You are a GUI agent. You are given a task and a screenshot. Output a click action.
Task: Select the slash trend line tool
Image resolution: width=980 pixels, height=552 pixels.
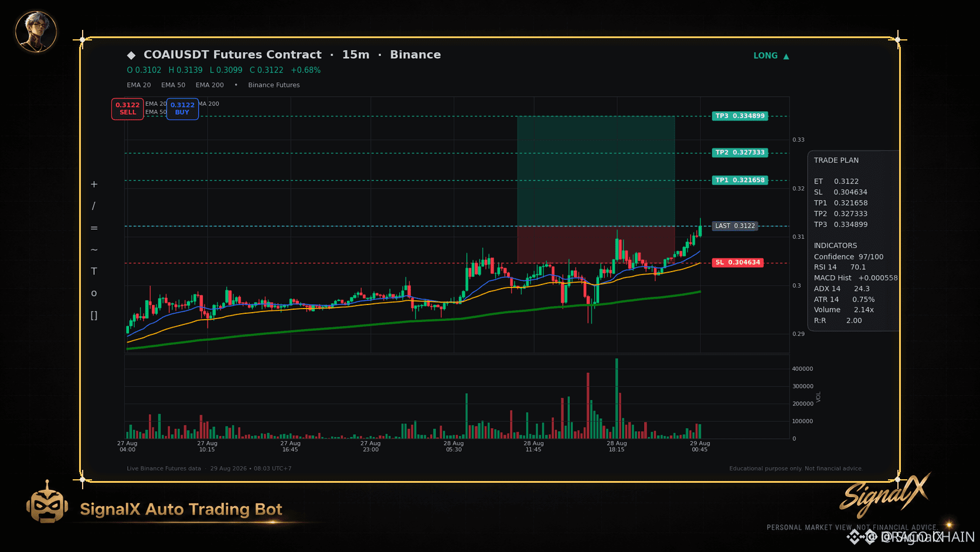[x=94, y=206]
